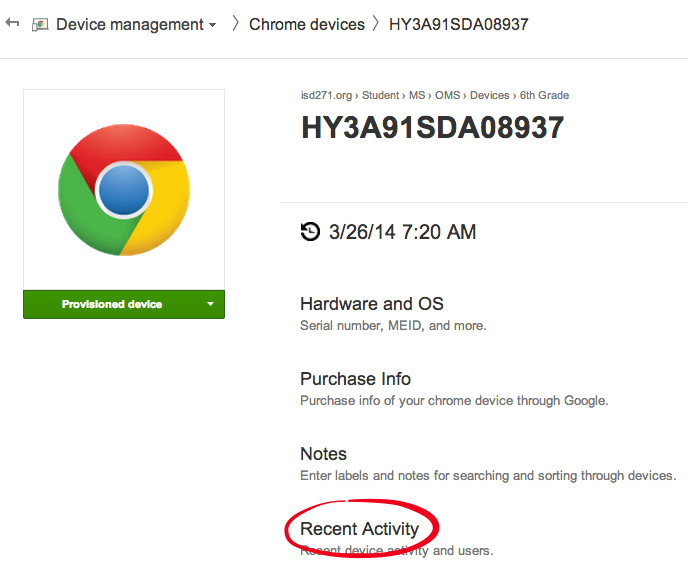
Task: Click the back arrow icon
Action: pos(12,23)
